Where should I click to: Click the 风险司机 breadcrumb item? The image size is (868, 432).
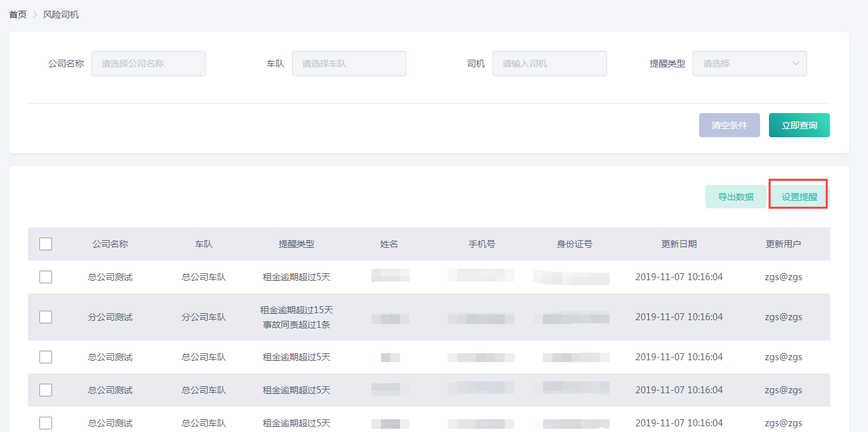point(61,15)
